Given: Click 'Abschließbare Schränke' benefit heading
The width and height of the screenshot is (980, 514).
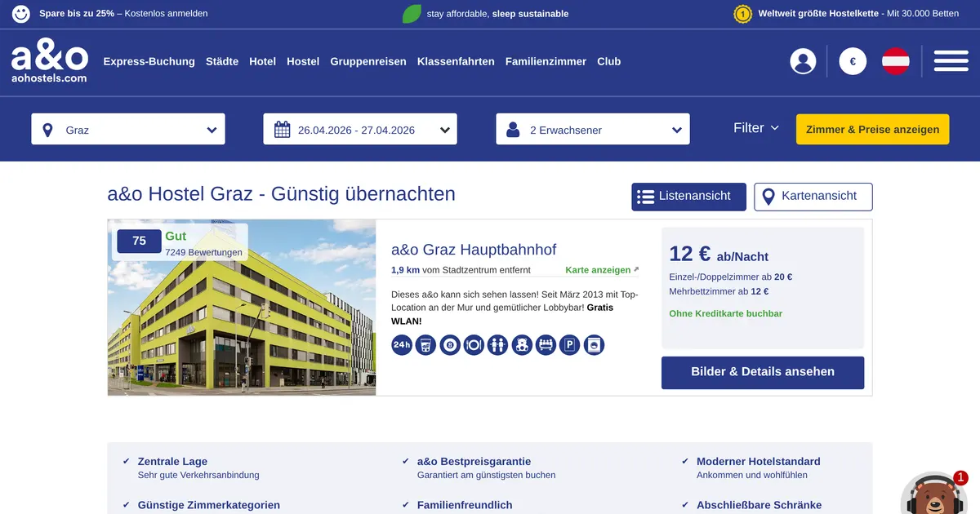Looking at the screenshot, I should click(759, 505).
